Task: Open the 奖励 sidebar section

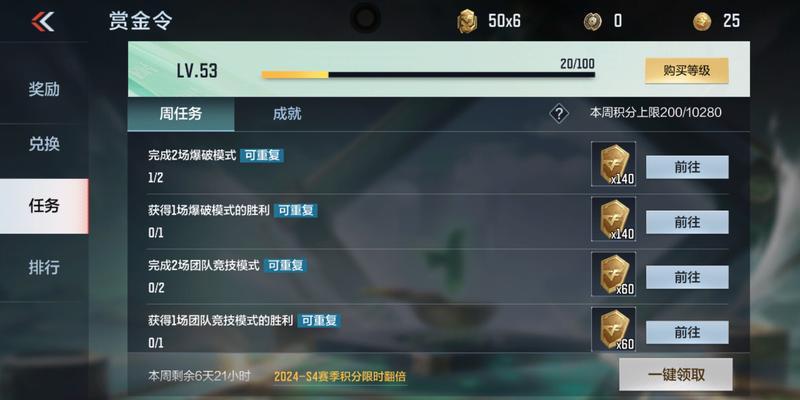Action: (44, 89)
